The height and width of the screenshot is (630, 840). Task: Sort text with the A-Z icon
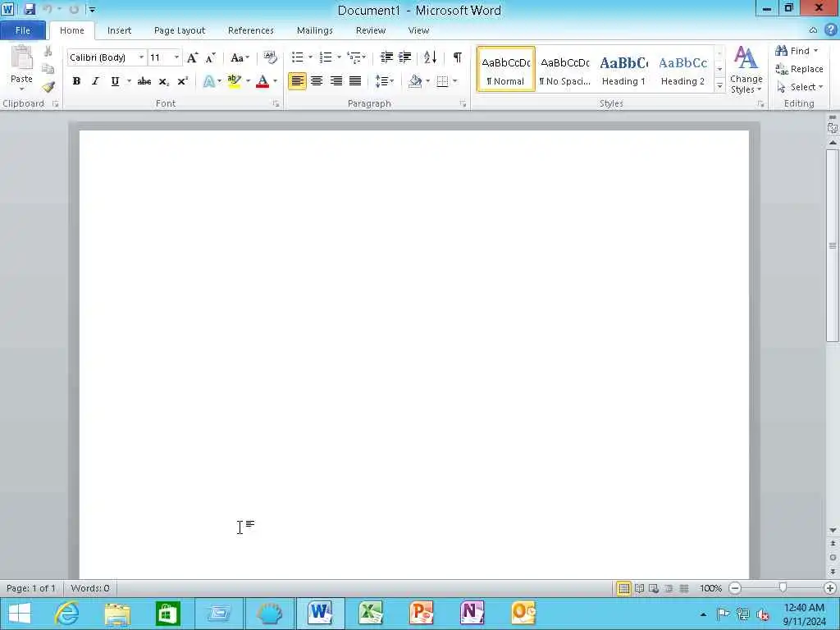click(430, 57)
